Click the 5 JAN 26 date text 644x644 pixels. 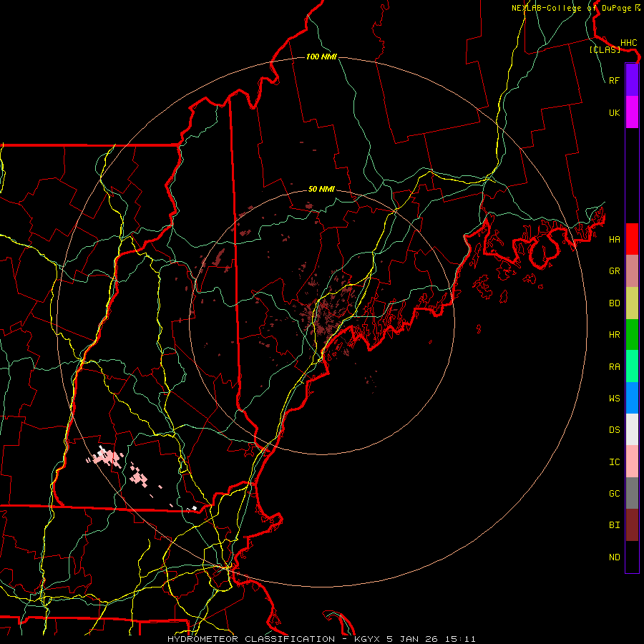413,639
